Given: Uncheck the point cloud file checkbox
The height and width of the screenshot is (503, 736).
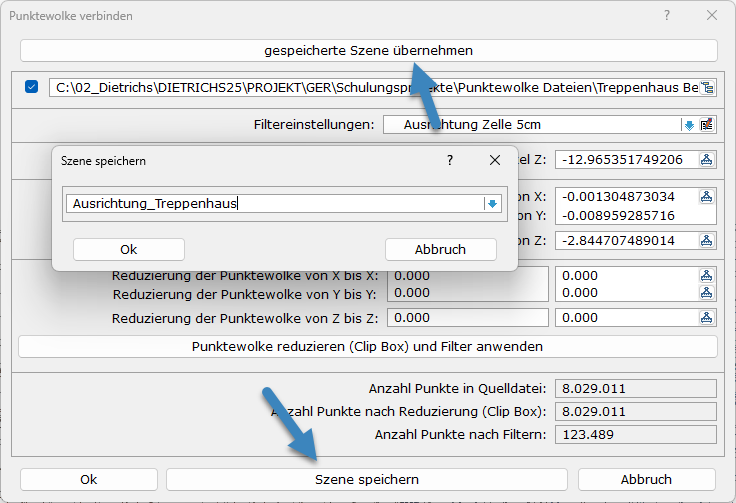Looking at the screenshot, I should coord(32,87).
